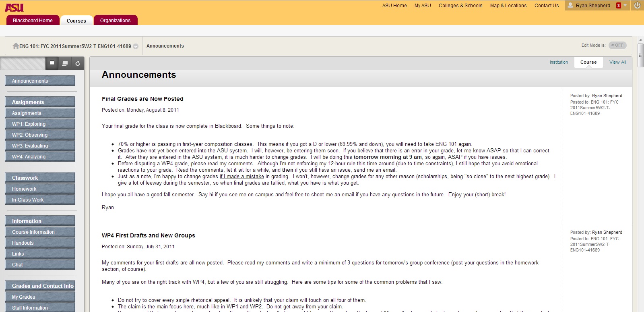Refresh the course menu
Viewport: 644px width, 312px height.
pyautogui.click(x=78, y=63)
